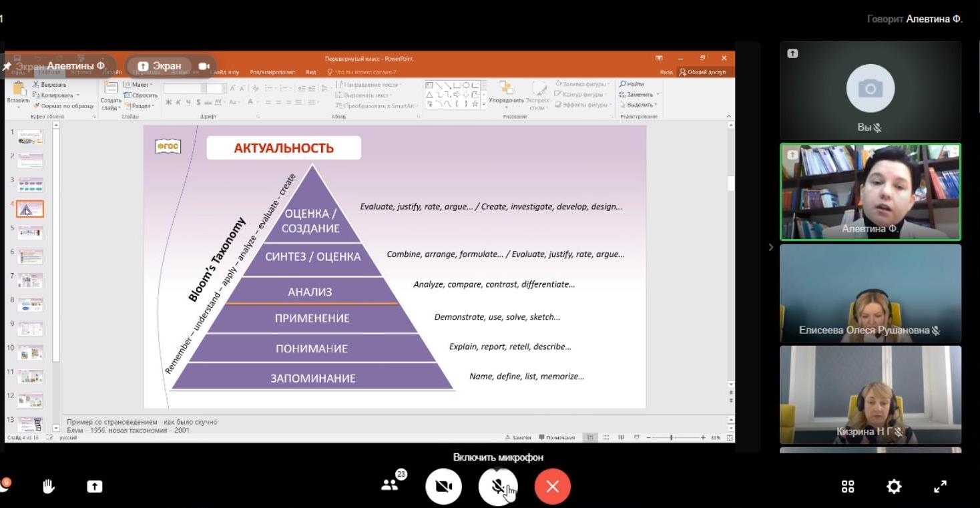
Task: Click the slide pane vertical scrollbar
Action: [x=731, y=254]
